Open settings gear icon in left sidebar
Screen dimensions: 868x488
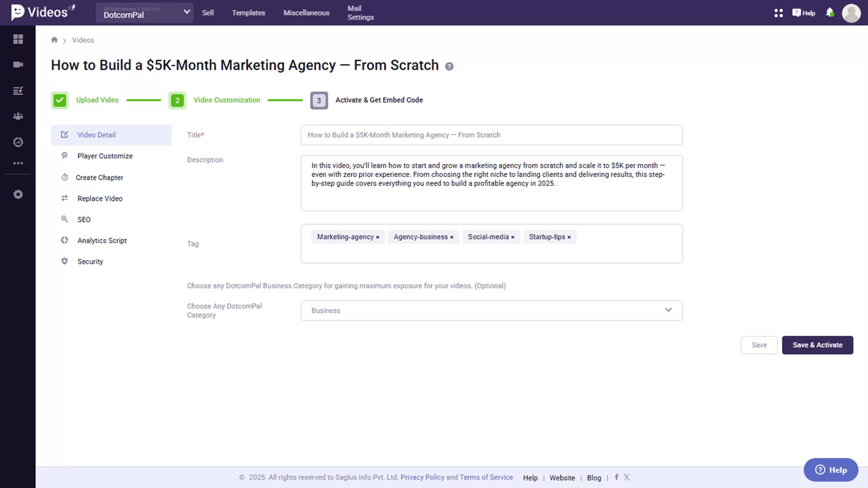point(18,194)
